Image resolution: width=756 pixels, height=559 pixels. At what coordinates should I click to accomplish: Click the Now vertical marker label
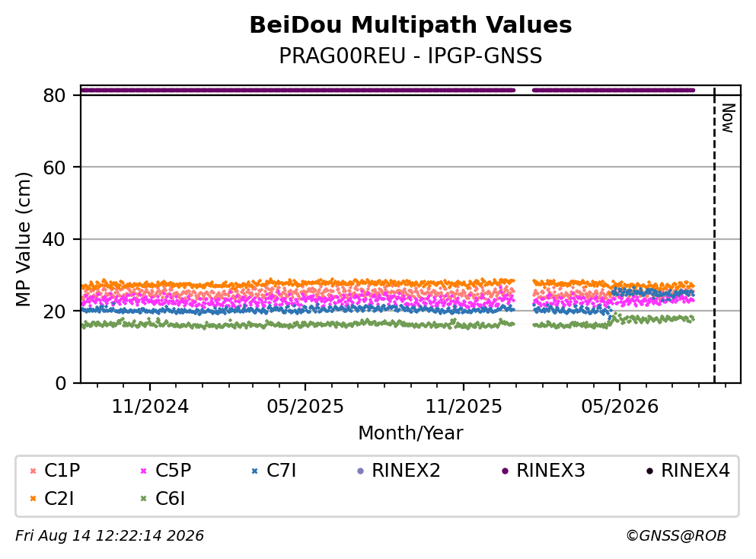tap(728, 118)
